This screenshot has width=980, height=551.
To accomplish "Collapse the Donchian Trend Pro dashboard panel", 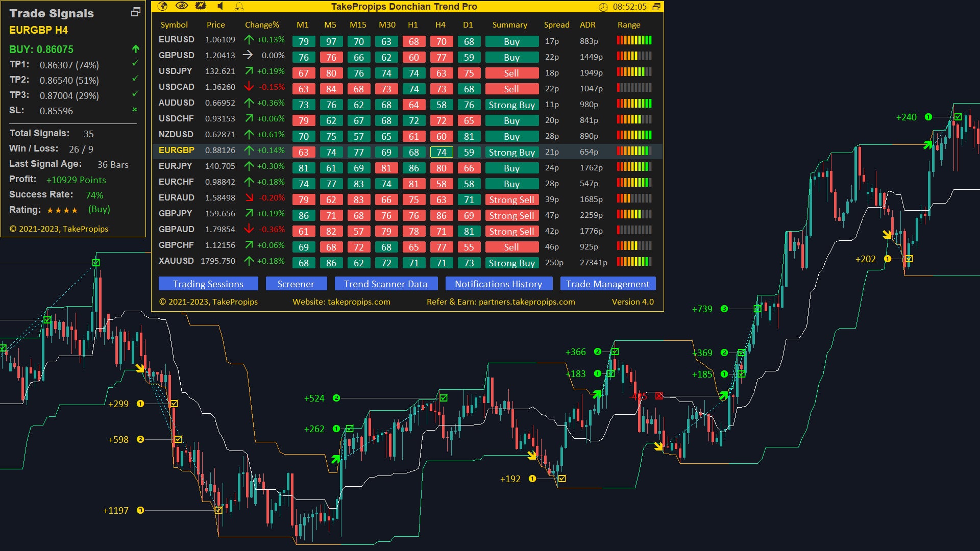I will click(656, 7).
